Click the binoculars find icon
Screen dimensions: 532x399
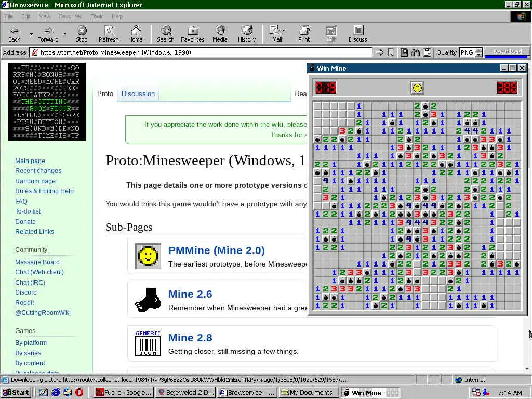416,52
